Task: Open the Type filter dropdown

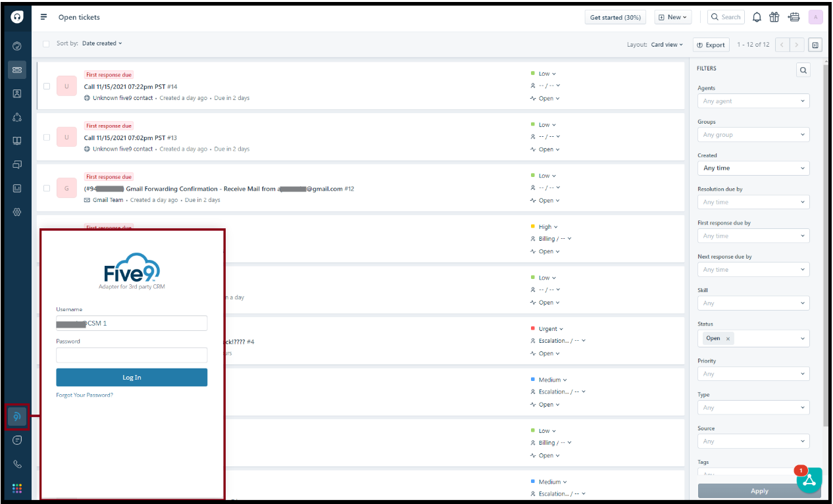Action: tap(753, 408)
